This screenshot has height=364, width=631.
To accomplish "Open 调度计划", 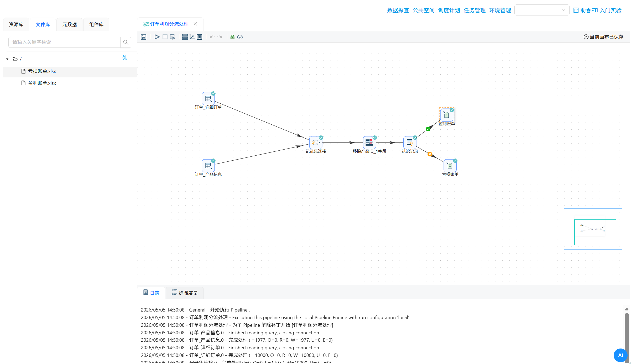I will [x=449, y=10].
